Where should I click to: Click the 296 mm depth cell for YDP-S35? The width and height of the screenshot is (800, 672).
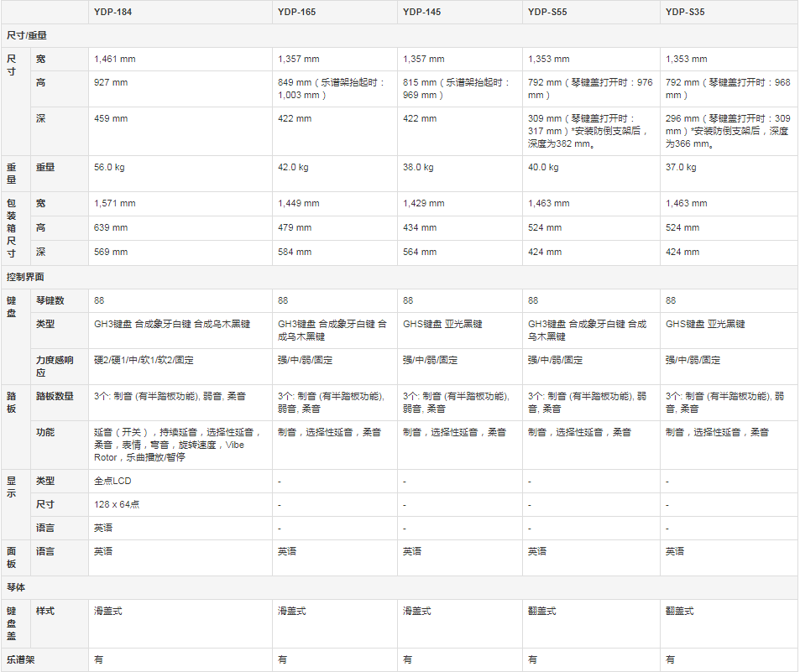(x=729, y=131)
